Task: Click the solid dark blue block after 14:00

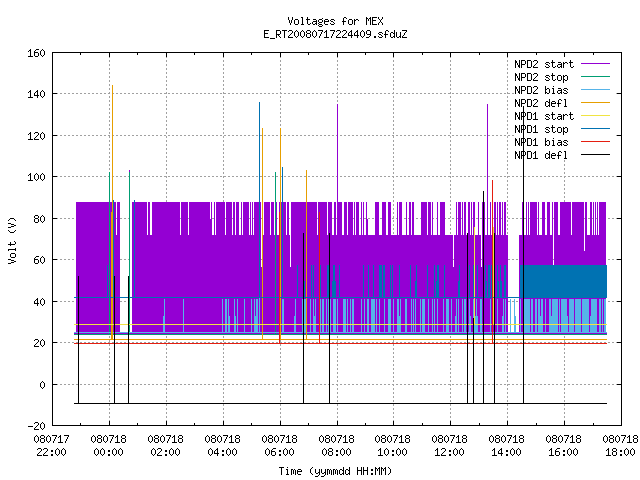Action: tap(563, 282)
